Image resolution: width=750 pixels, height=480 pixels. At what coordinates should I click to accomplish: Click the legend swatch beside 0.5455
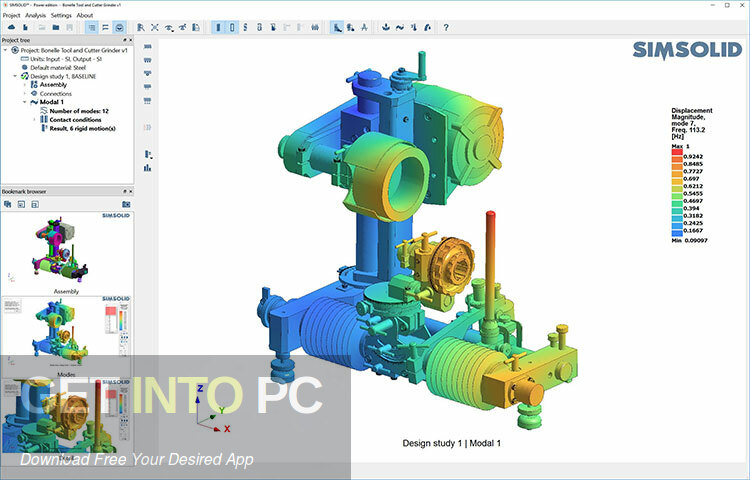point(677,194)
